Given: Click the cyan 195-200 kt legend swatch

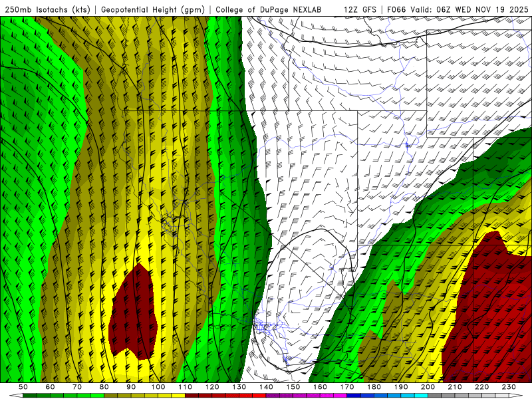Looking at the screenshot, I should [x=421, y=395].
